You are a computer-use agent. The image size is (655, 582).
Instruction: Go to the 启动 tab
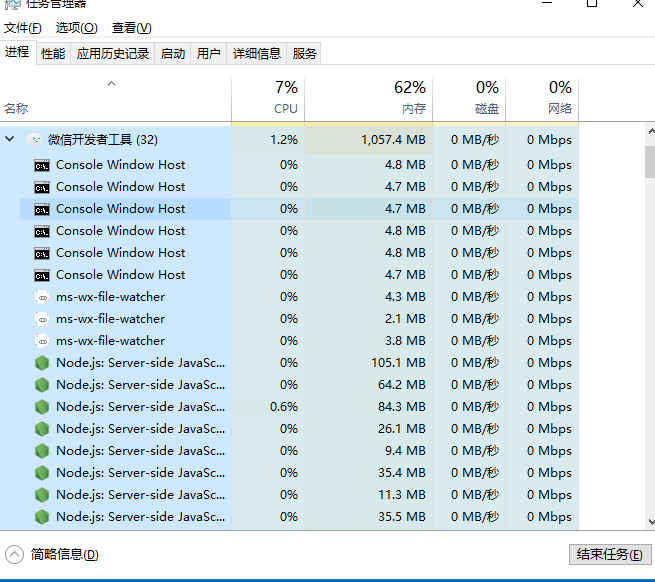173,53
